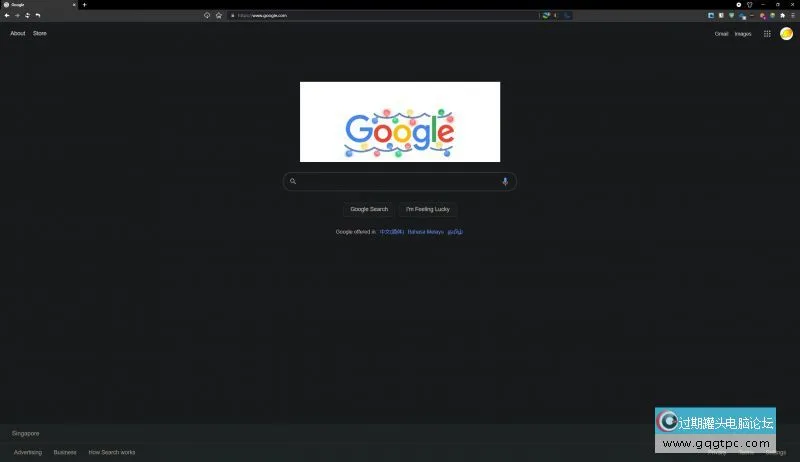Click the white bookmark extension icon in the toolbar
Image resolution: width=800 pixels, height=462 pixels.
click(721, 15)
